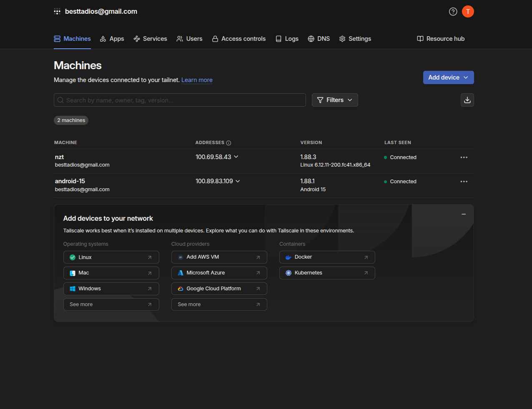Image resolution: width=532 pixels, height=409 pixels.
Task: Click the Tailscale dots logo icon
Action: [x=57, y=12]
